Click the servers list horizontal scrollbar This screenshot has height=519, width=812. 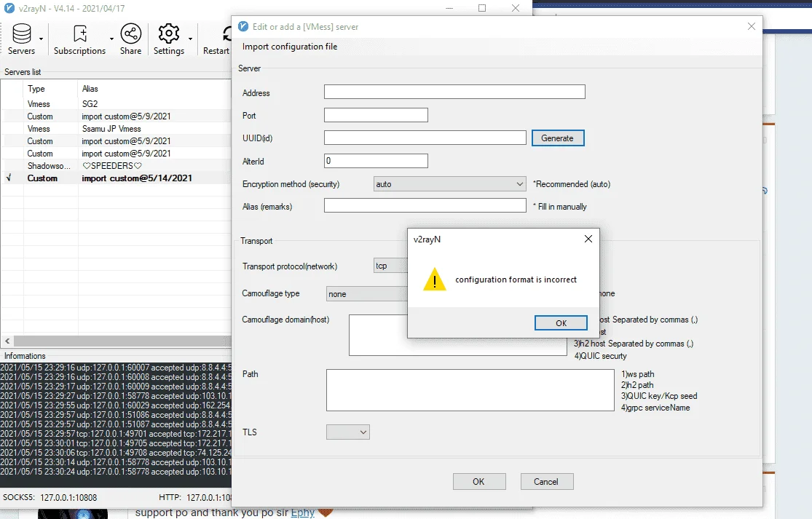[x=122, y=341]
